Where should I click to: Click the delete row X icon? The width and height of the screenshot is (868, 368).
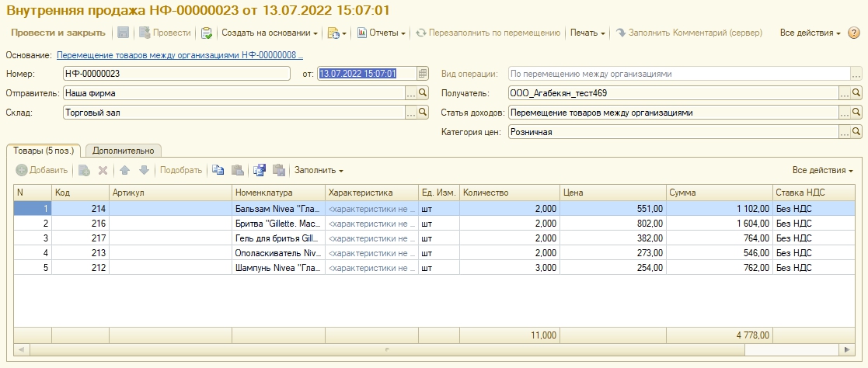pyautogui.click(x=103, y=170)
